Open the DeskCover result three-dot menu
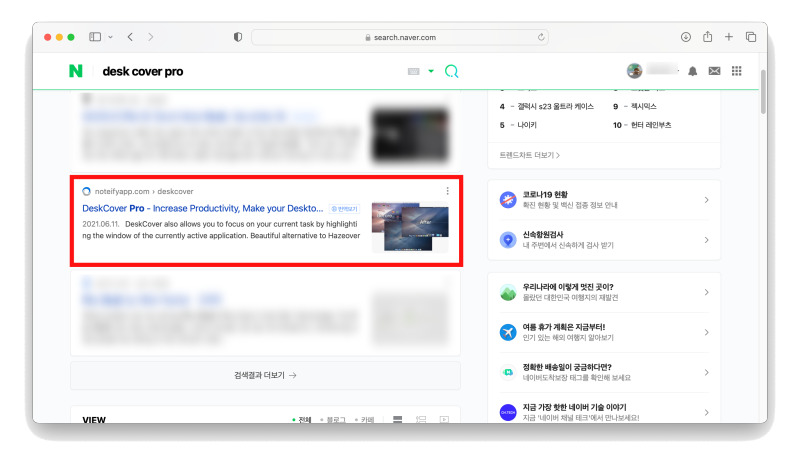Image resolution: width=800 pixels, height=466 pixels. pyautogui.click(x=447, y=191)
